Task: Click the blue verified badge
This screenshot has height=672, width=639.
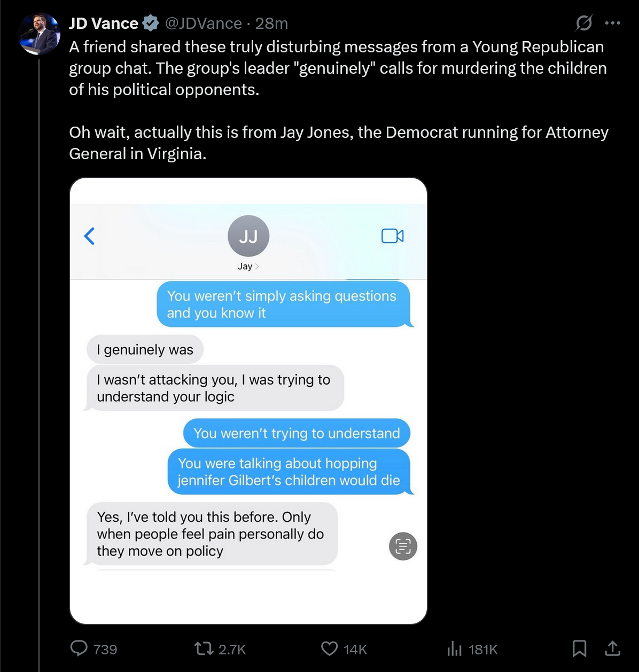Action: (x=151, y=23)
